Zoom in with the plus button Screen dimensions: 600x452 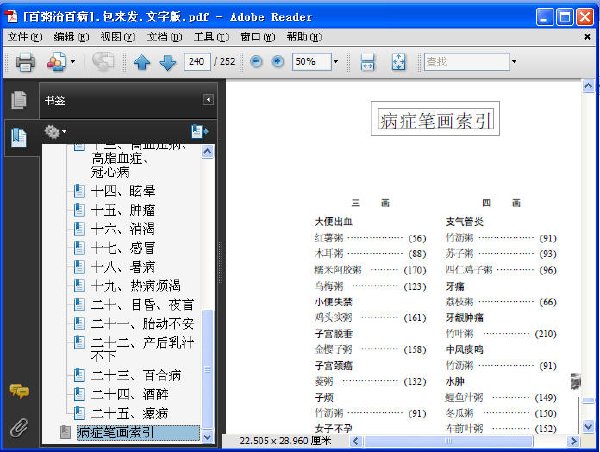point(277,61)
